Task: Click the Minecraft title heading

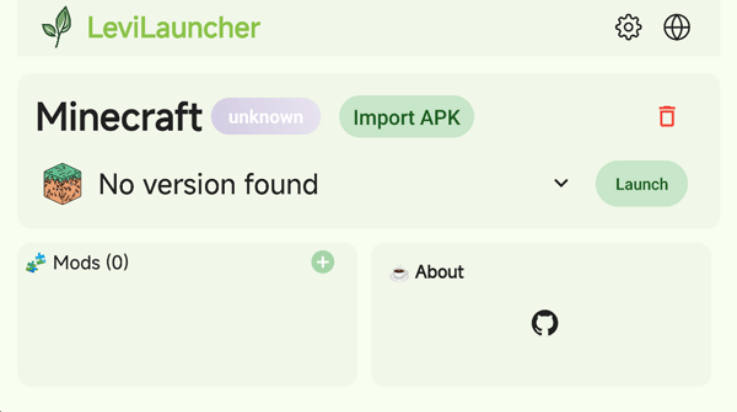Action: pyautogui.click(x=119, y=117)
